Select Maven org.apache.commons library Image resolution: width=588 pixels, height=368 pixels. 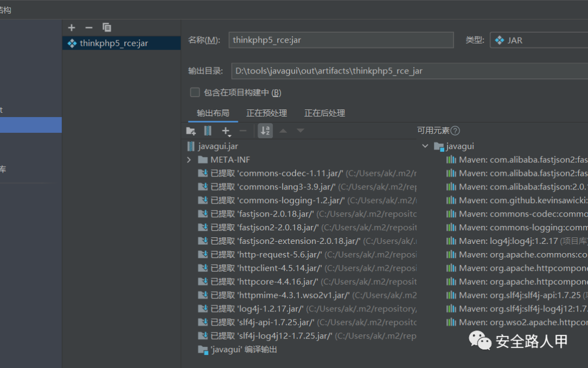click(517, 254)
